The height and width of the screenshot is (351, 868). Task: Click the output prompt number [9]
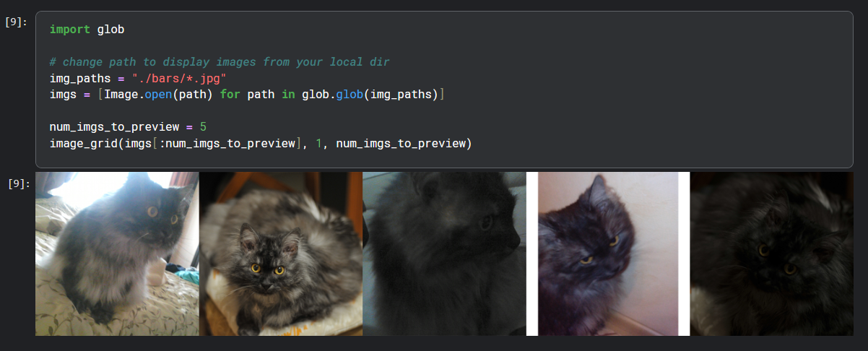coord(19,183)
